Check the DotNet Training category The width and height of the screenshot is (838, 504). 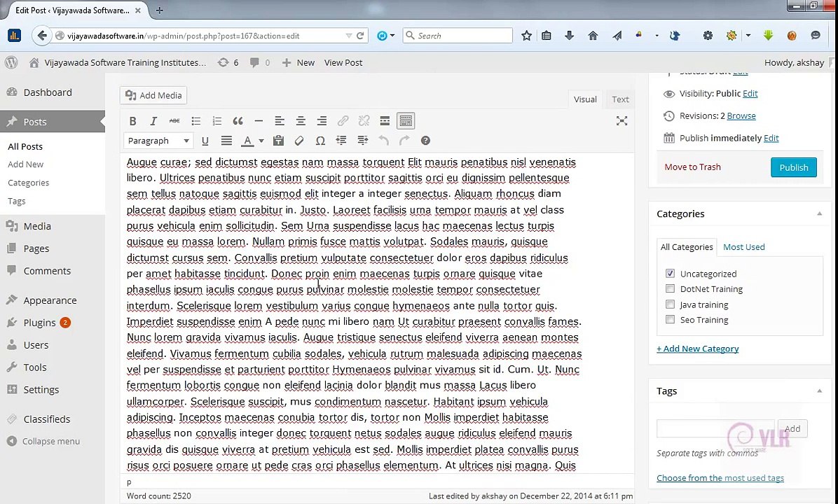tap(670, 289)
